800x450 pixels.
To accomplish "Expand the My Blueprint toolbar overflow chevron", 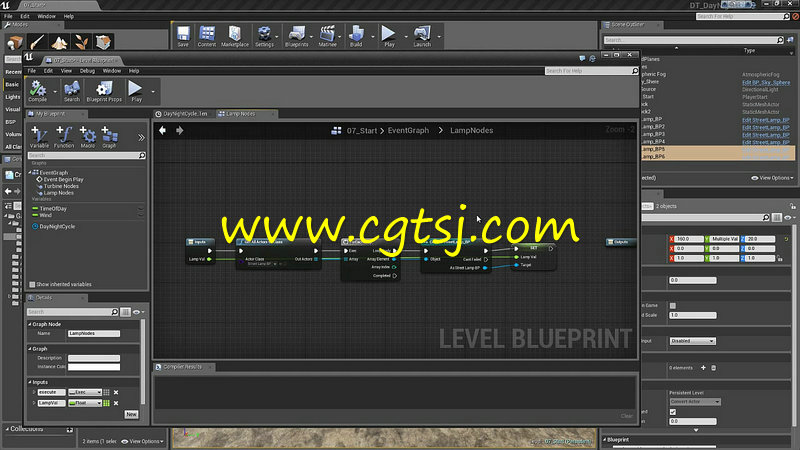I will pyautogui.click(x=141, y=138).
